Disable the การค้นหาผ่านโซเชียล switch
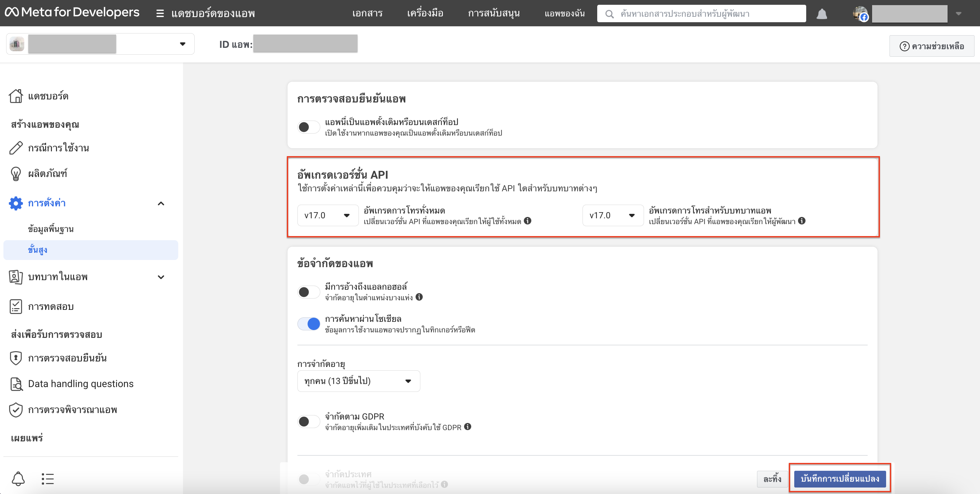The width and height of the screenshot is (980, 494). click(x=309, y=324)
